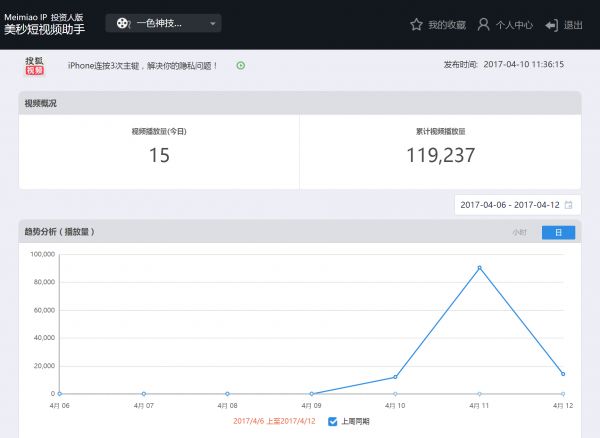Go to 我的收藏 in top navigation

click(x=445, y=24)
